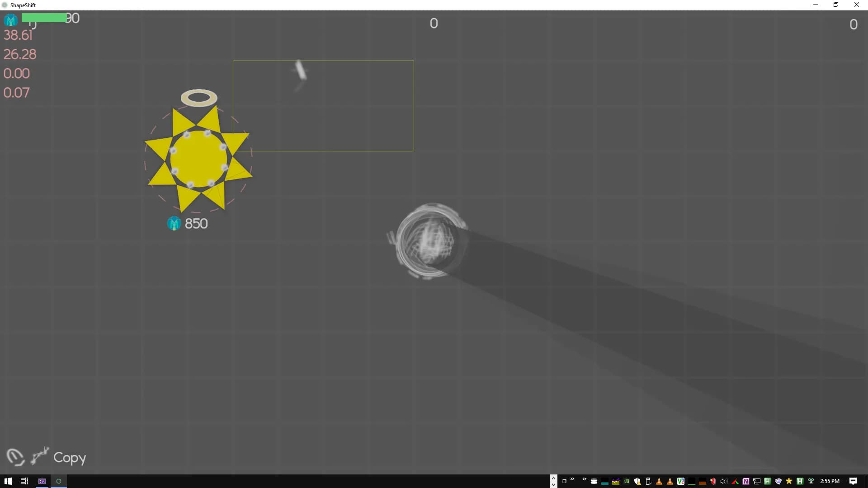The height and width of the screenshot is (488, 868).
Task: Click the top-right score counter
Action: (853, 24)
